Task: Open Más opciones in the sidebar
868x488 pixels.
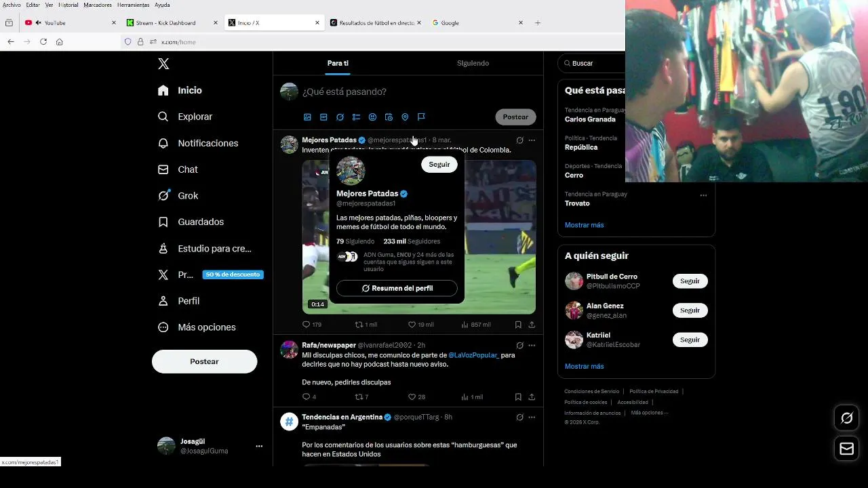Action: tap(197, 327)
